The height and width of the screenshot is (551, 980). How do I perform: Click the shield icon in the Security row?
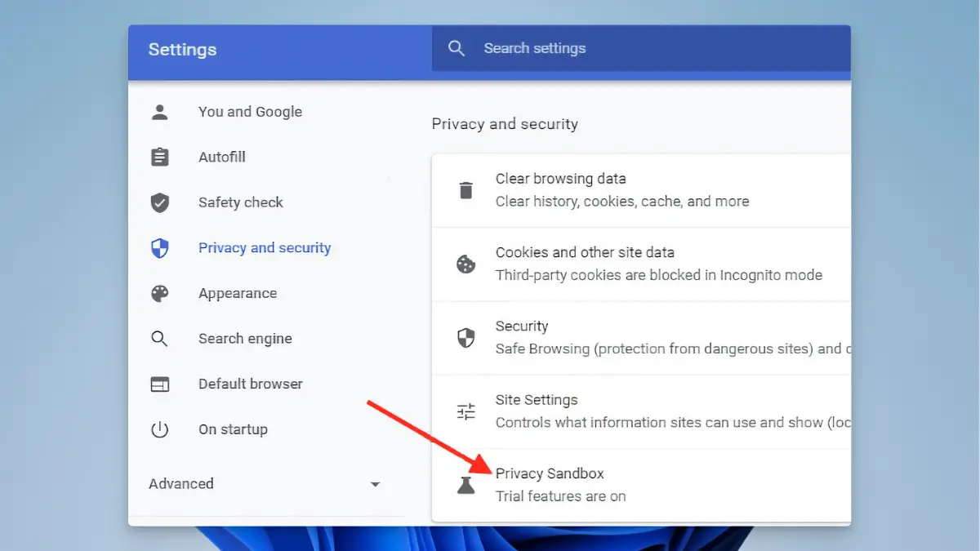[x=466, y=338]
